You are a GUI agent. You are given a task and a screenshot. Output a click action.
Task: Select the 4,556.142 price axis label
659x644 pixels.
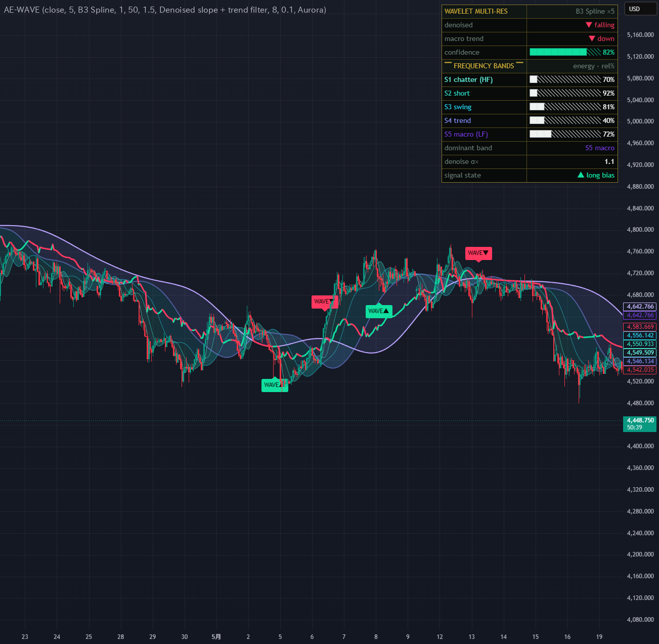click(x=640, y=335)
